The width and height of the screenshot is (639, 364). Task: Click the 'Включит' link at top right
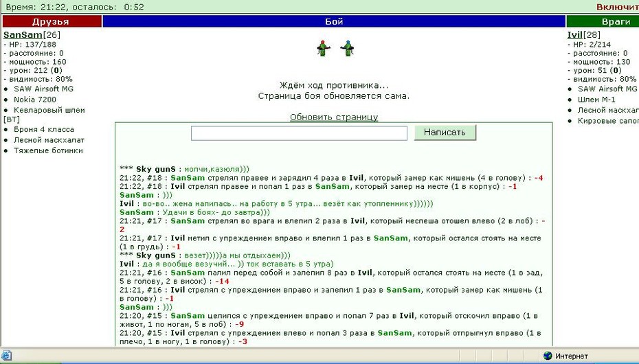pyautogui.click(x=618, y=7)
